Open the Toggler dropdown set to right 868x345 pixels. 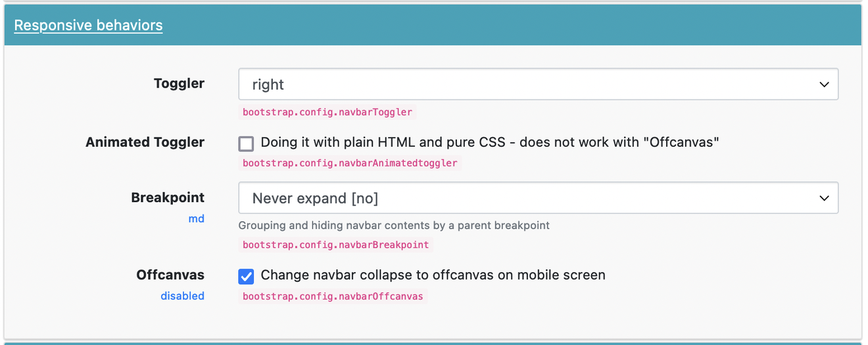tap(538, 84)
